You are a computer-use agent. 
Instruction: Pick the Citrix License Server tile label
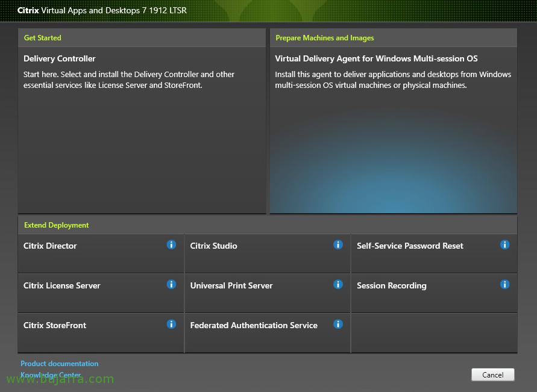(x=61, y=285)
